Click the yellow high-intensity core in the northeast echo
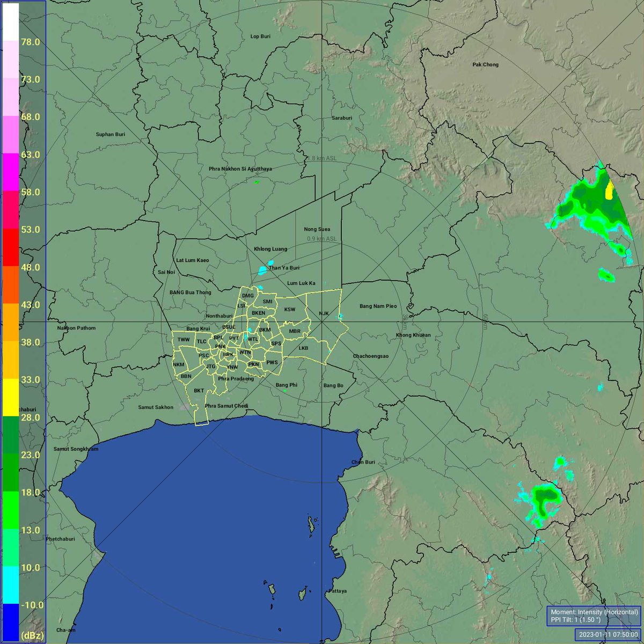The width and height of the screenshot is (644, 644). 609,189
